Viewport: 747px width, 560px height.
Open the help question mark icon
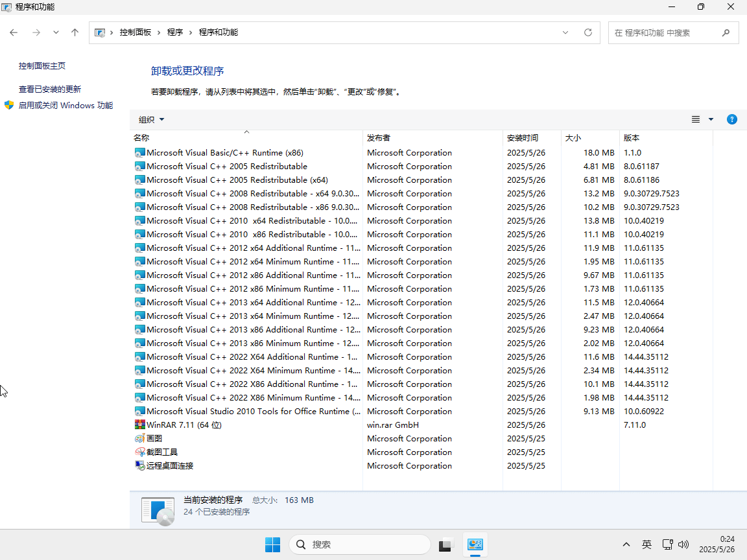[x=732, y=119]
